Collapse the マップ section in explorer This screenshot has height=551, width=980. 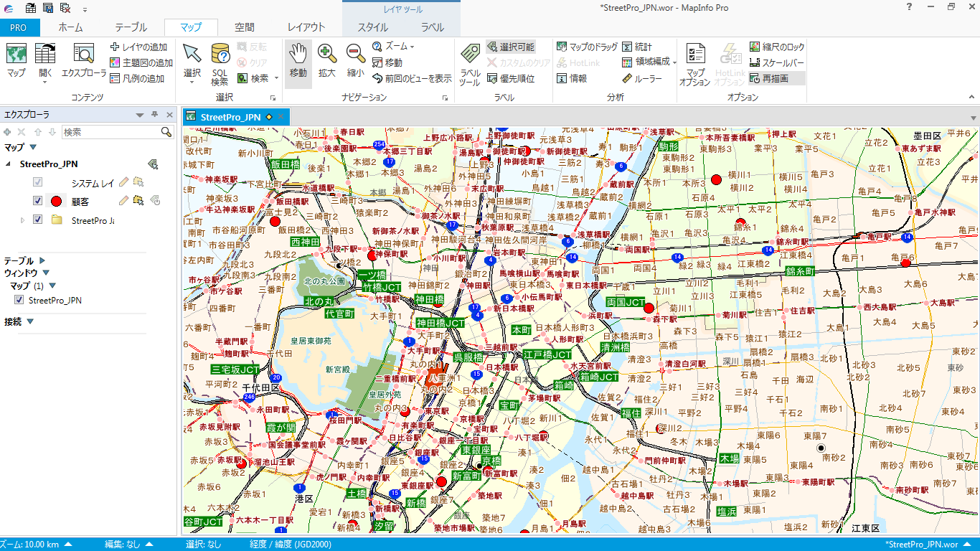(32, 147)
